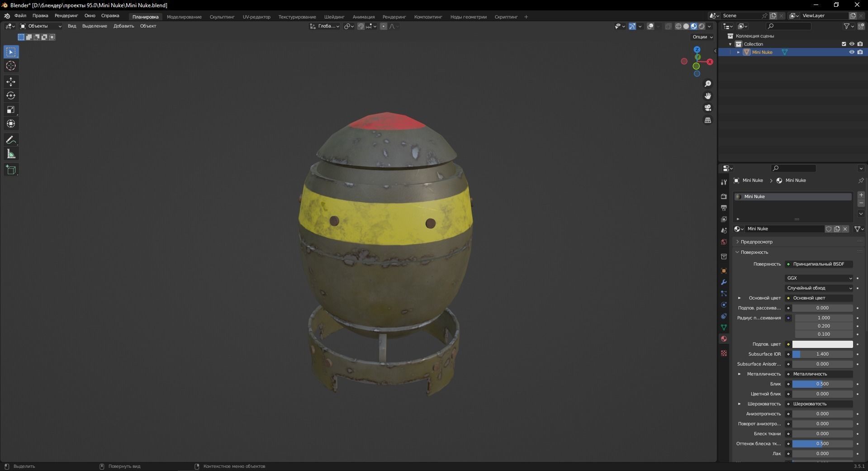Switch to solid viewport shading

(x=686, y=26)
